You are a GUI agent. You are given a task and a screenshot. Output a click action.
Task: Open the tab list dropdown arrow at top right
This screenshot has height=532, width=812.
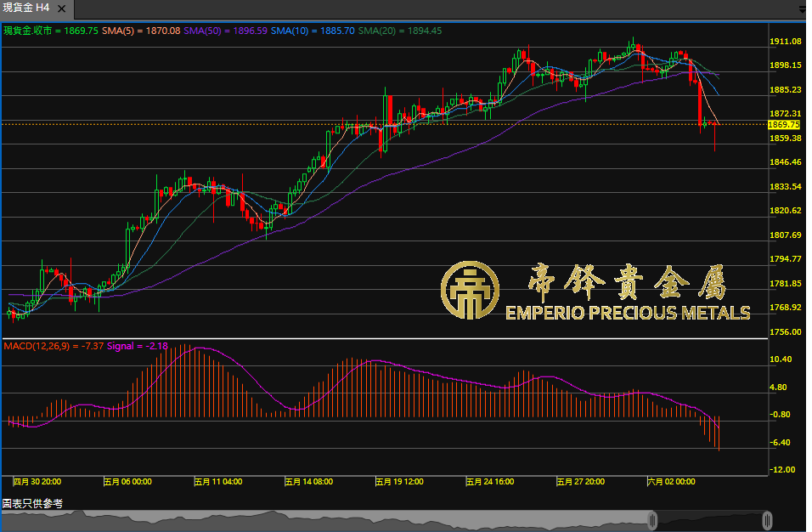[x=803, y=9]
